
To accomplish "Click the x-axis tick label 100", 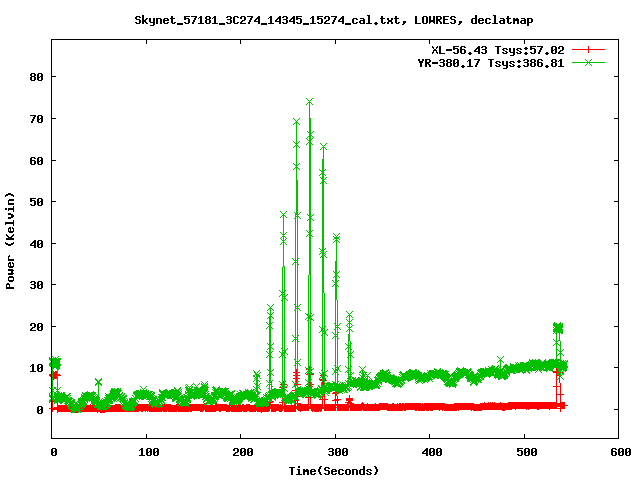I will [148, 452].
